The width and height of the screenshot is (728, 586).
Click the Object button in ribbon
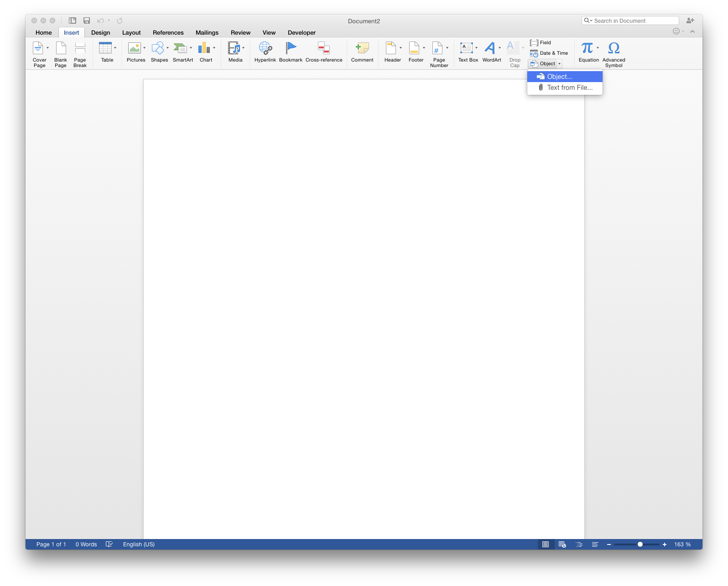tap(542, 64)
